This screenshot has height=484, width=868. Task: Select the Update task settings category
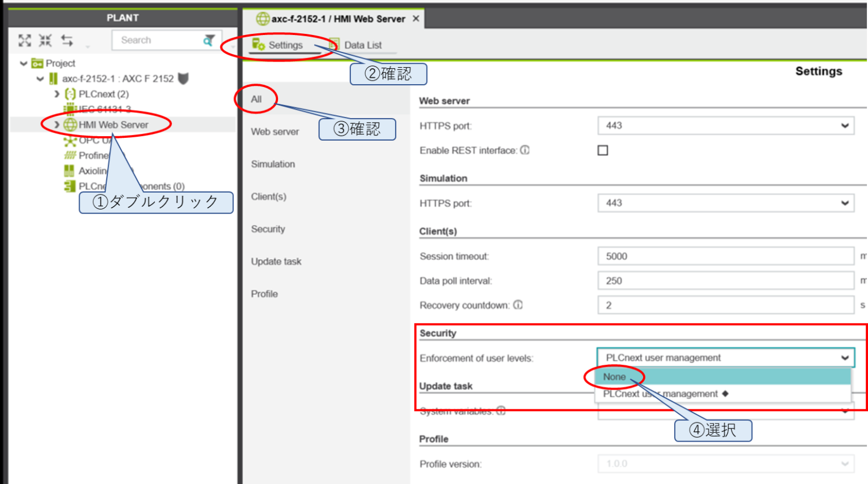pos(276,261)
